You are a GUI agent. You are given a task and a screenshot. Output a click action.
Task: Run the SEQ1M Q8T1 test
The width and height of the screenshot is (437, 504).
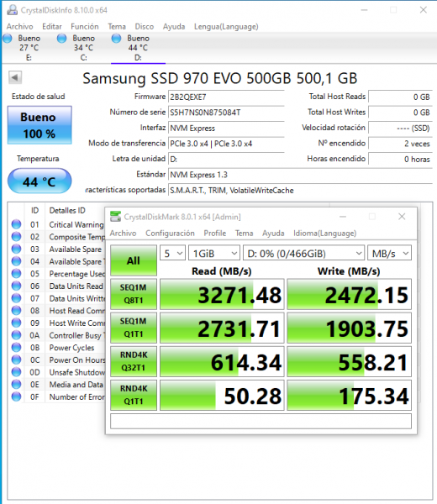[x=134, y=294]
